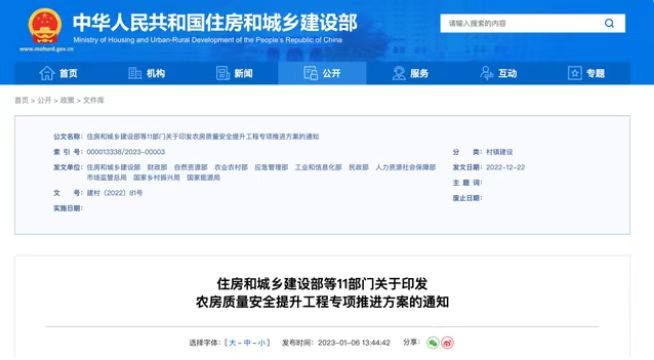654x360 pixels.
Task: Open 文件库 breadcrumb link
Action: pos(93,100)
